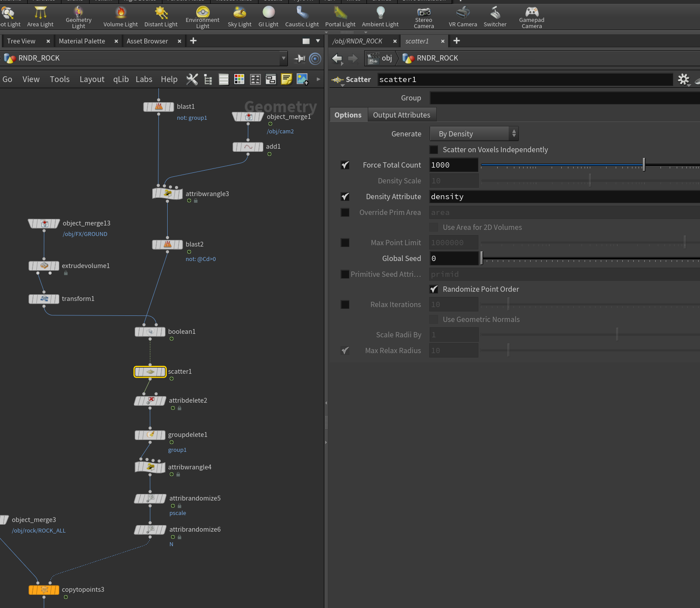Click the Force Total Count slider handle

click(x=644, y=165)
